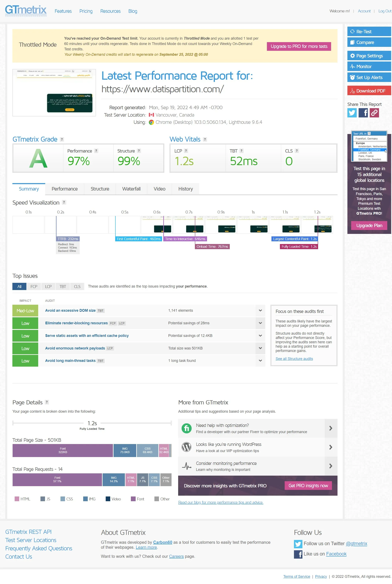Viewport: 392px width, 584px height.
Task: Share report via Twitter icon
Action: point(352,113)
